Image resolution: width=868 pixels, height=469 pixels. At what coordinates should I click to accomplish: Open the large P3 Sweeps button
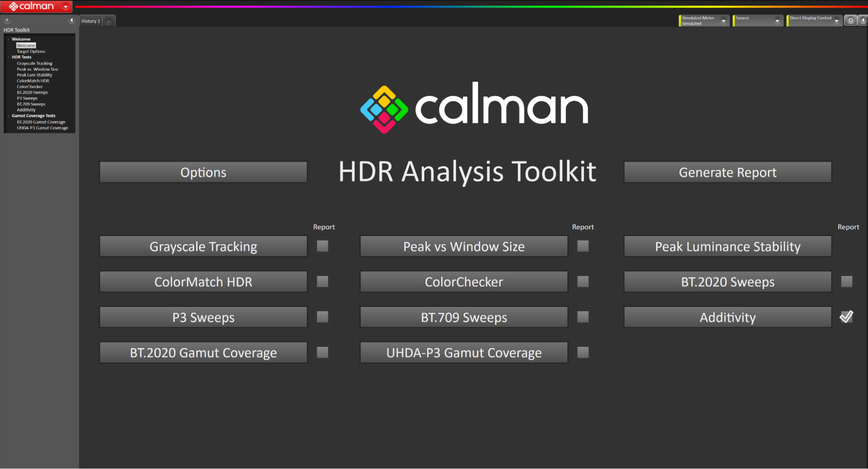click(203, 317)
